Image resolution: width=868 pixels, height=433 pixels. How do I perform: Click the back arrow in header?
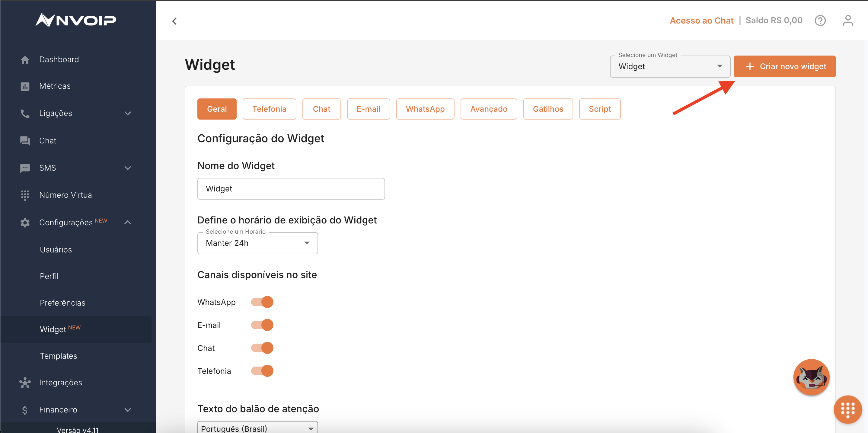(174, 21)
